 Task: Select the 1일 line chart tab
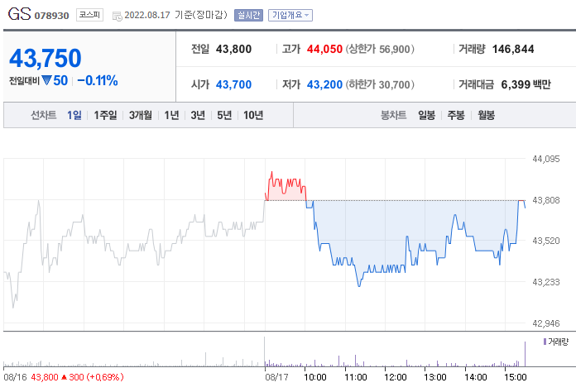click(x=74, y=115)
